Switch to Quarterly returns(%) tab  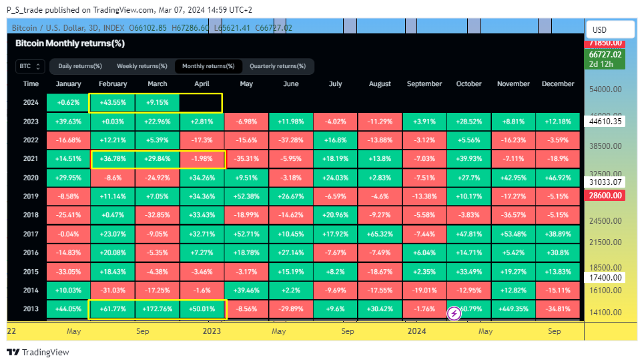click(278, 66)
